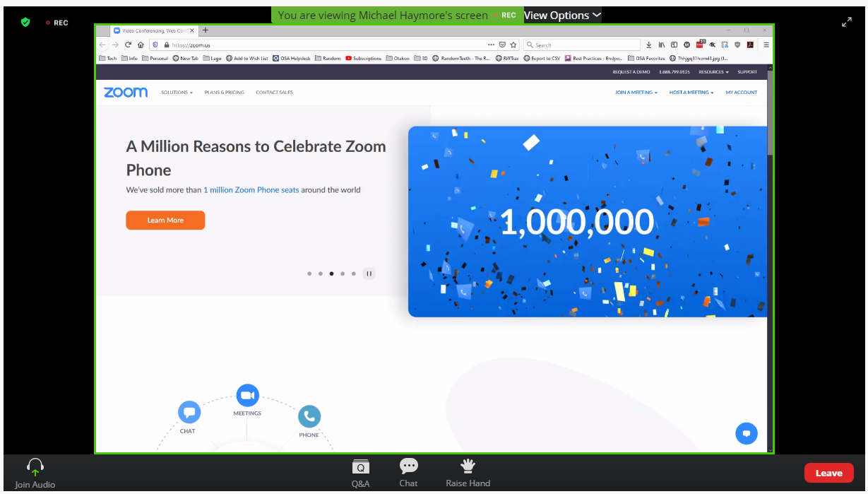868x494 pixels.
Task: Click Contact Sales link
Action: (274, 93)
